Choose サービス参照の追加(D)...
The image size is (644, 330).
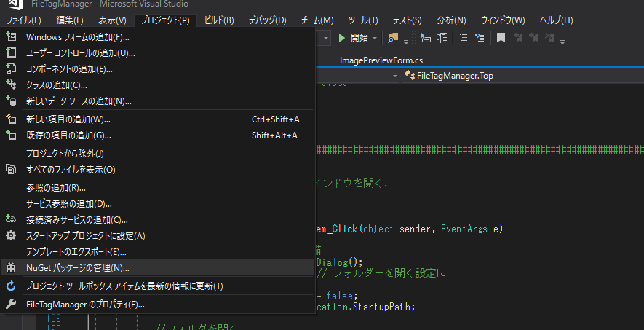158,204
